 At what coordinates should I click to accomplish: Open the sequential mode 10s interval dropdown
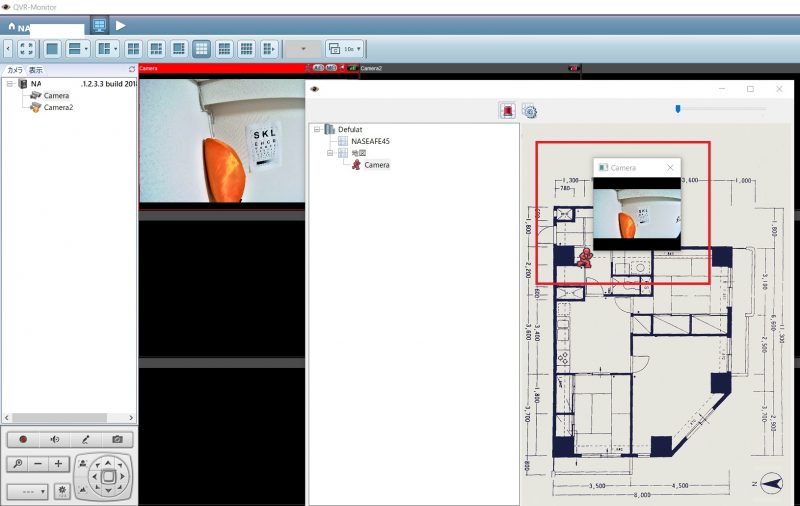tap(345, 49)
